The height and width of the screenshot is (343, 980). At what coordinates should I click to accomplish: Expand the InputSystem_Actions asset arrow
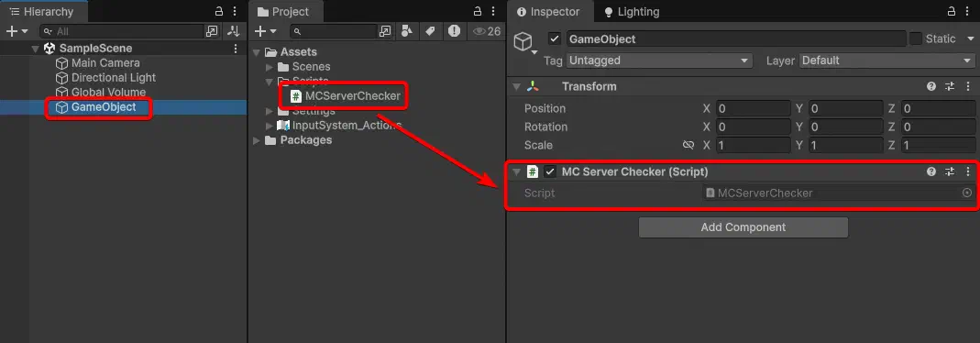pyautogui.click(x=270, y=126)
